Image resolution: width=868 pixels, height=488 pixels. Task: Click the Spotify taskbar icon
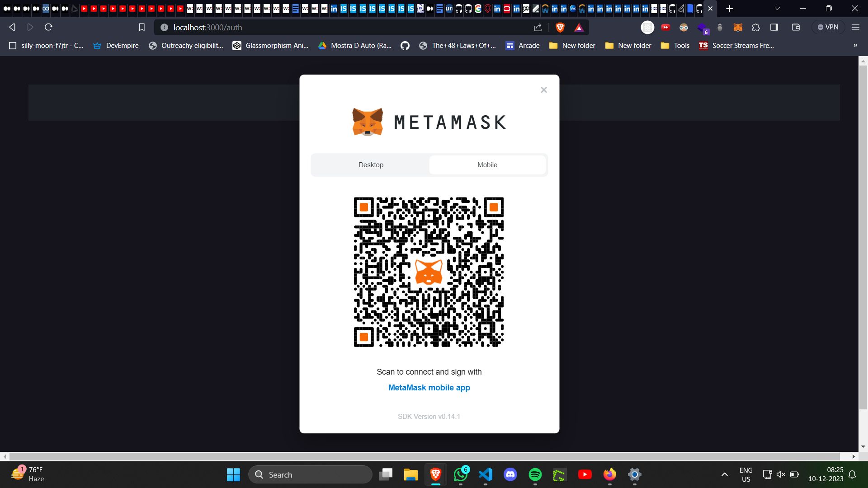pos(535,474)
